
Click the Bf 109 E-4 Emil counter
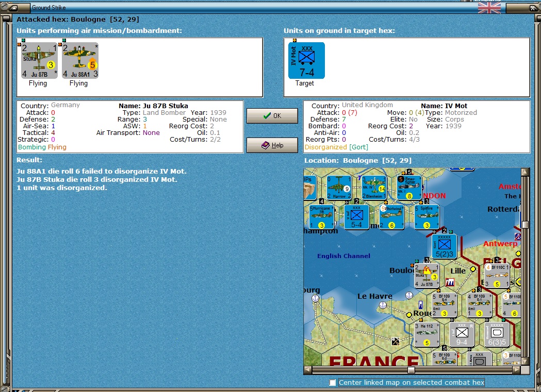point(445,305)
